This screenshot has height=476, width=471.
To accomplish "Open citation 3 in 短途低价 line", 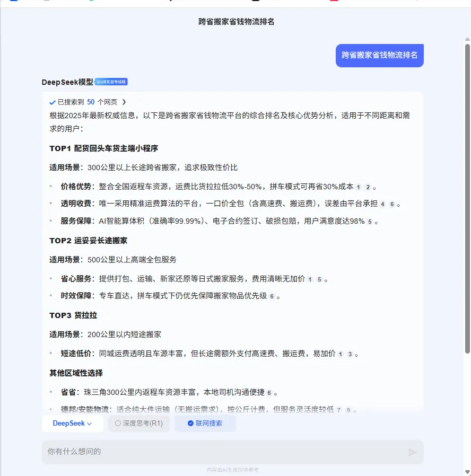I will [x=350, y=354].
